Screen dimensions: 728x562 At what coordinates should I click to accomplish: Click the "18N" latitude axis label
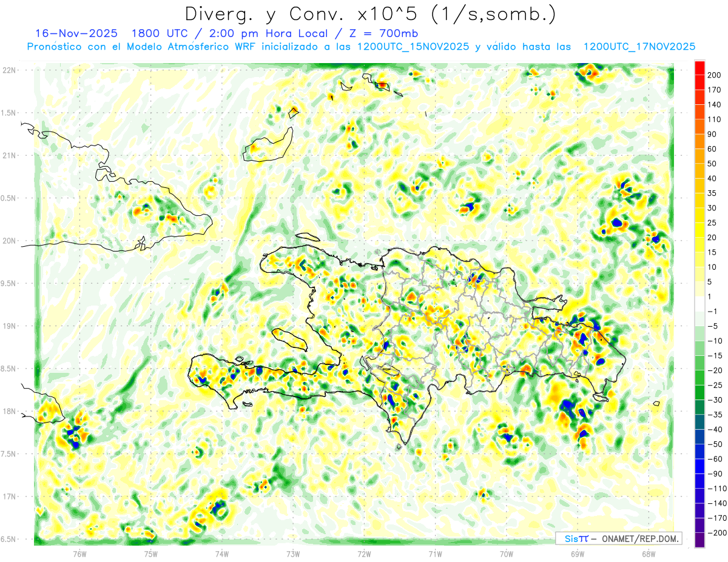click(x=9, y=412)
